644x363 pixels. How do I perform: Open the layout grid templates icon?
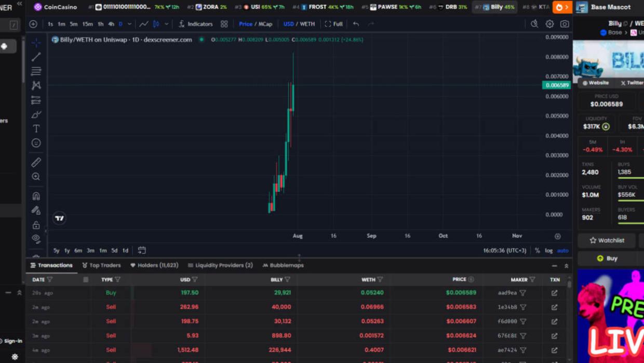click(224, 24)
